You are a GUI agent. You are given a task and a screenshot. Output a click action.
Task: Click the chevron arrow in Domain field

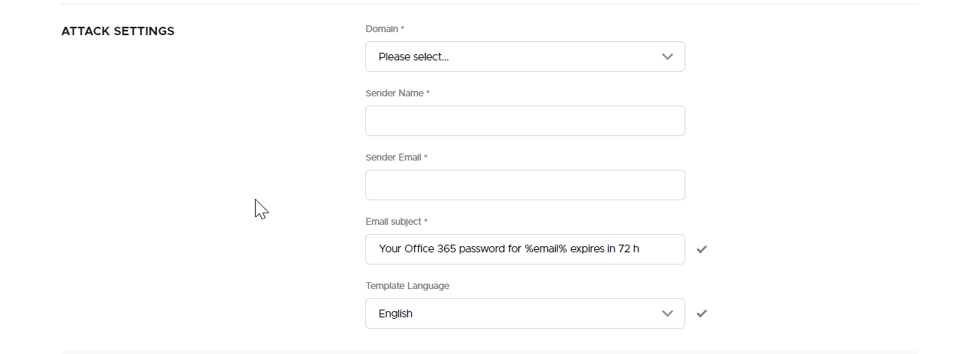tap(668, 57)
